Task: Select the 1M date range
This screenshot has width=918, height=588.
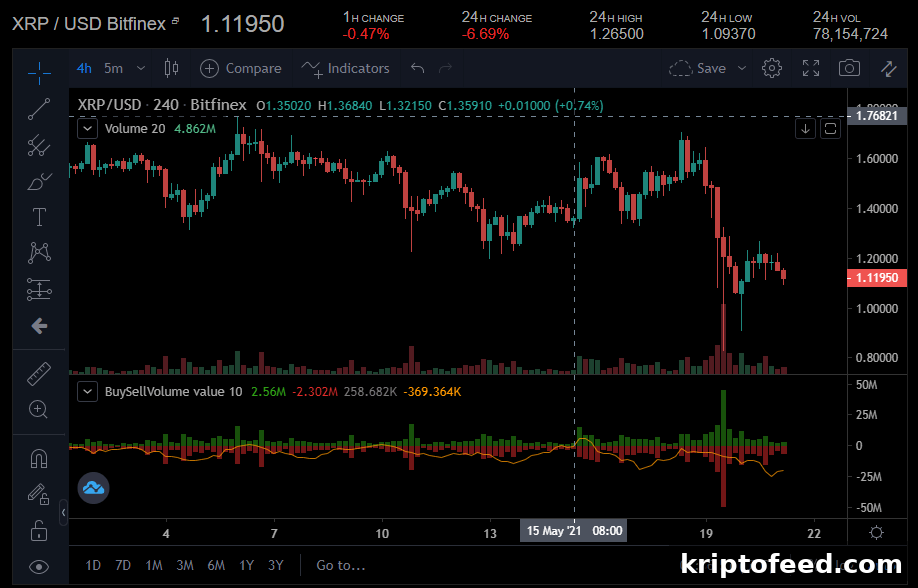Action: [x=154, y=565]
